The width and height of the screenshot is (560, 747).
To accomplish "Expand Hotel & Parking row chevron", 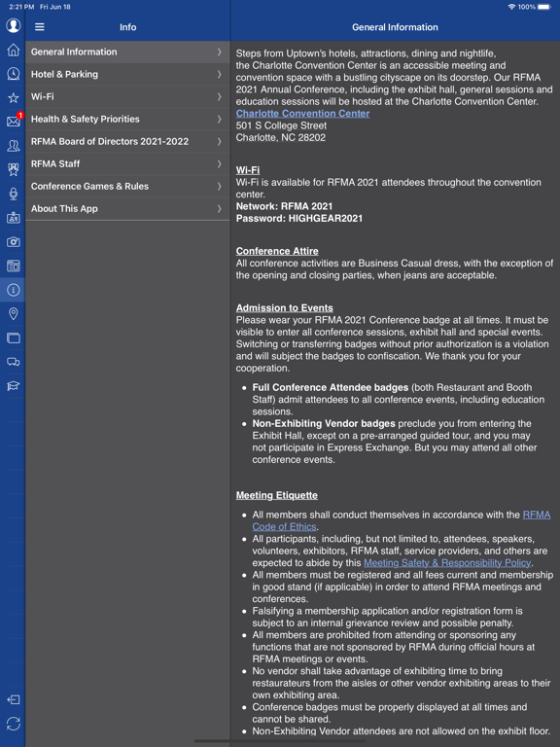I will click(x=219, y=74).
